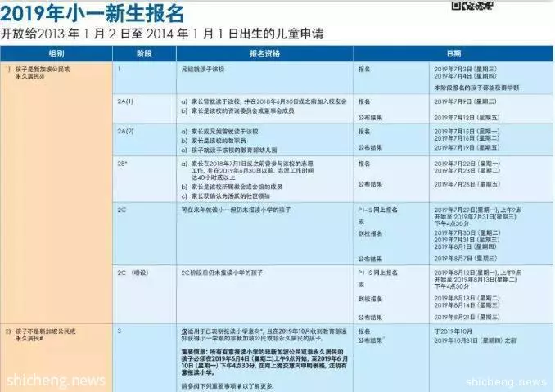Select the result date 2019年7月26日 (星期五)

click(467, 184)
